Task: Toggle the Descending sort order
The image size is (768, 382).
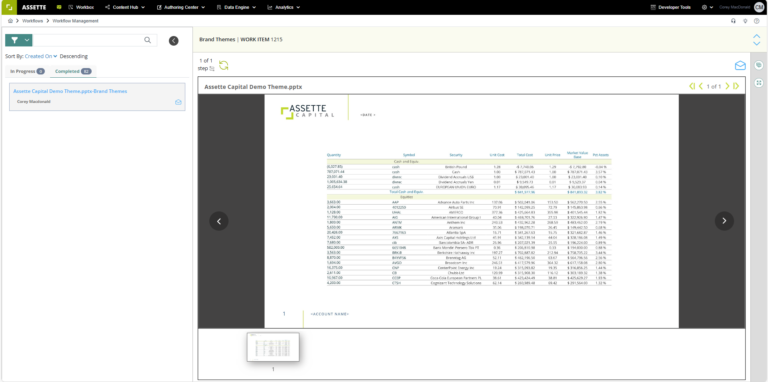Action: [73, 56]
